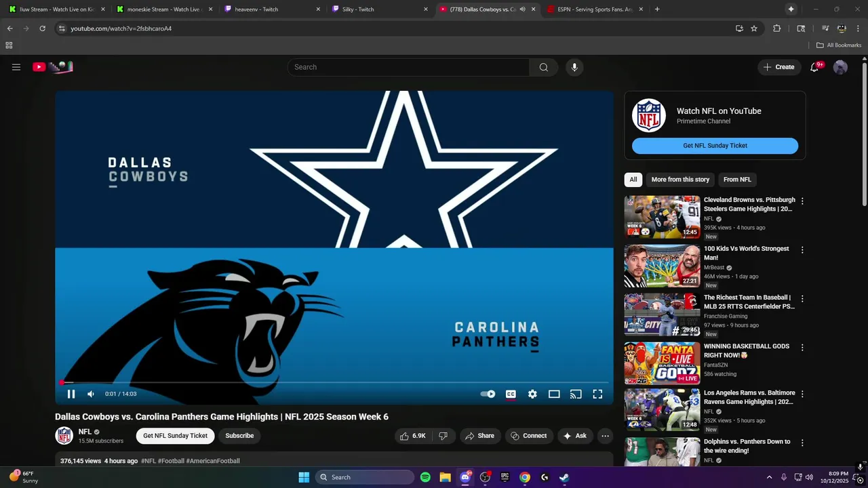Switch to the moneskie Stream tab
The width and height of the screenshot is (868, 488).
(x=164, y=9)
